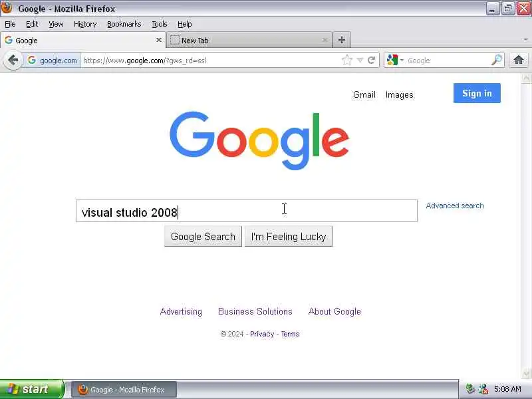Open the list all tabs dropdown

tap(525, 40)
